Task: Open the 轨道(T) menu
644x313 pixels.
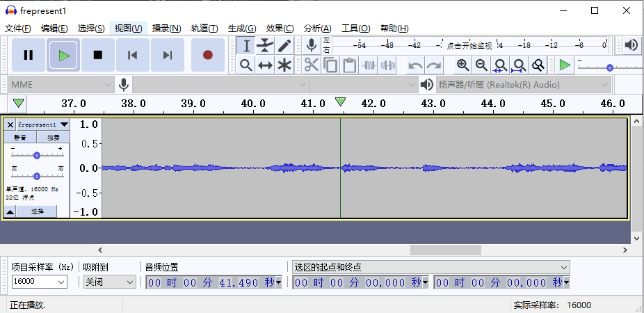Action: pos(204,29)
